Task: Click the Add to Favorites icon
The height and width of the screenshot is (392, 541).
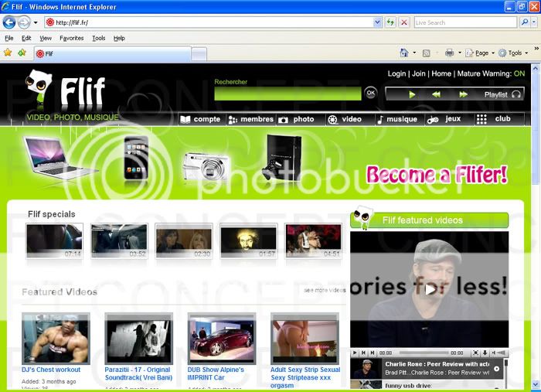Action: pos(22,53)
